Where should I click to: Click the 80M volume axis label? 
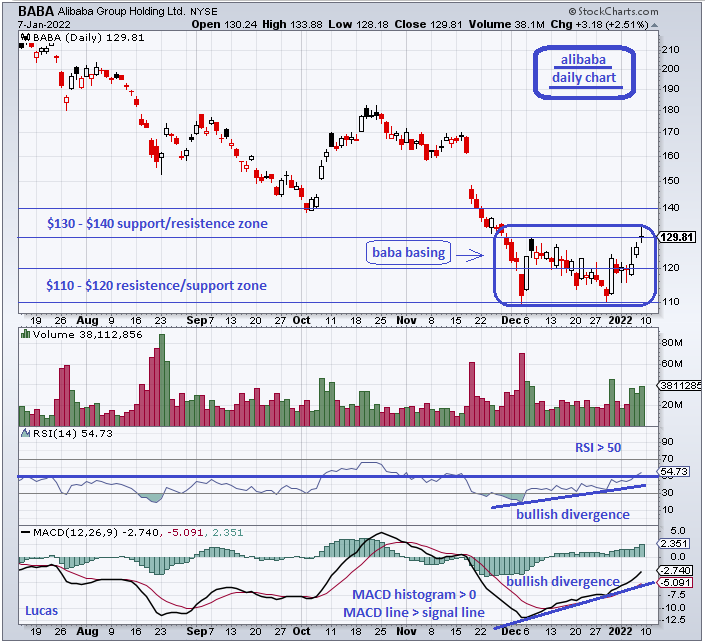tap(672, 343)
